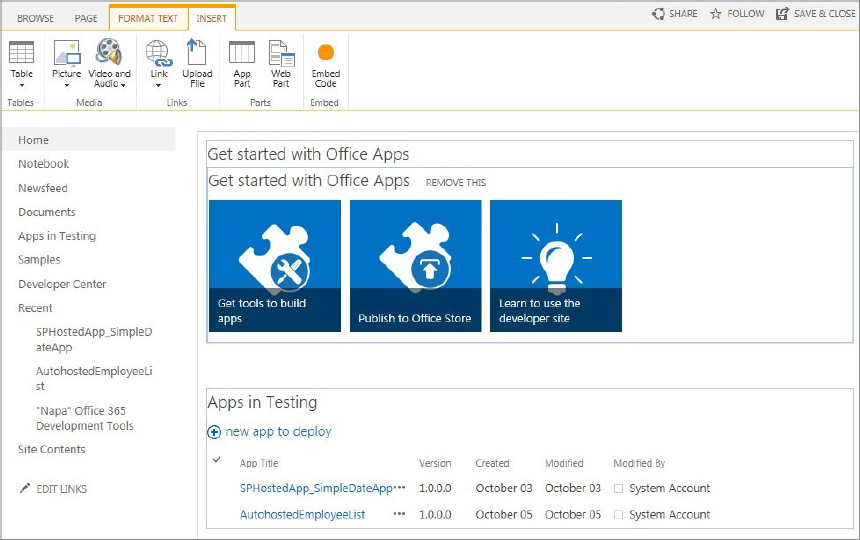Click the plus icon for new app

[x=214, y=432]
